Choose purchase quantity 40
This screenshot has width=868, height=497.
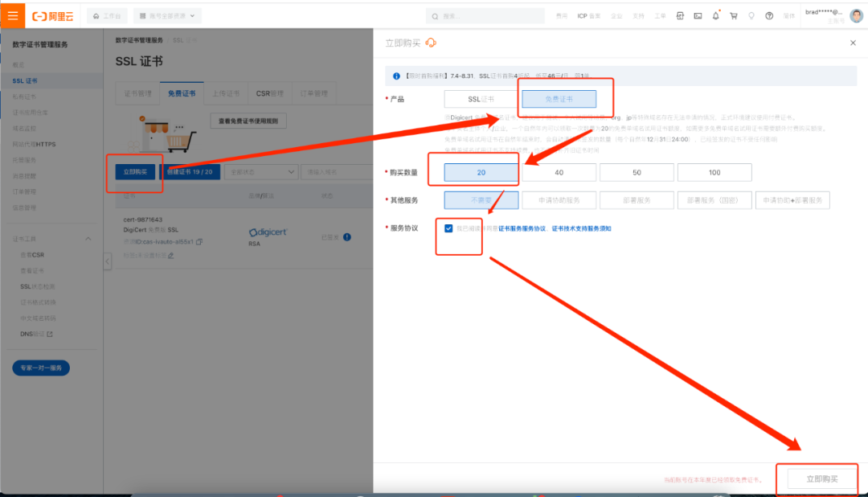tap(559, 172)
